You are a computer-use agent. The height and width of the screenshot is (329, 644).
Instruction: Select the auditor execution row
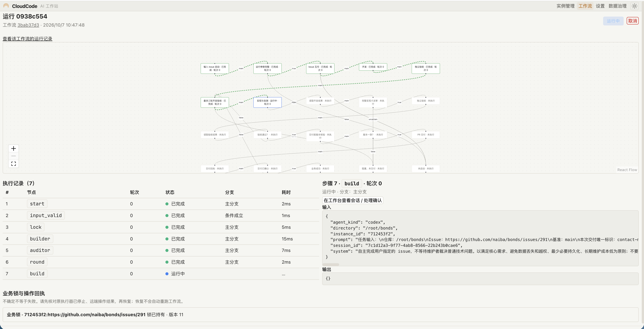pos(161,250)
